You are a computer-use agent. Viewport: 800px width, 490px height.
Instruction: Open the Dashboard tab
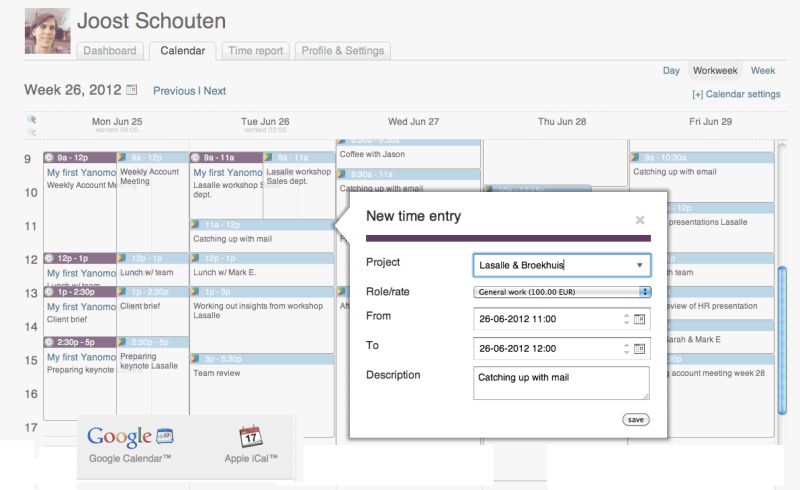click(x=110, y=51)
